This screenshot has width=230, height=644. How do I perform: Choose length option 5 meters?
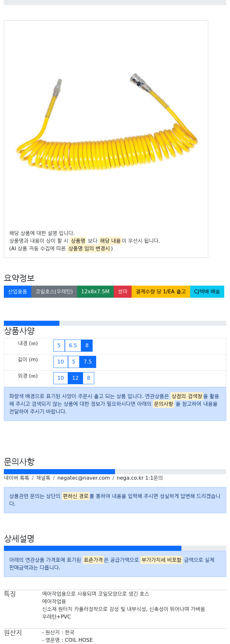[73, 362]
